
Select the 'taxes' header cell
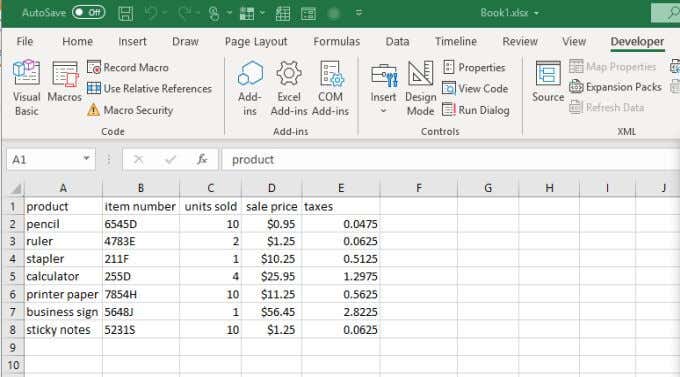tap(341, 206)
